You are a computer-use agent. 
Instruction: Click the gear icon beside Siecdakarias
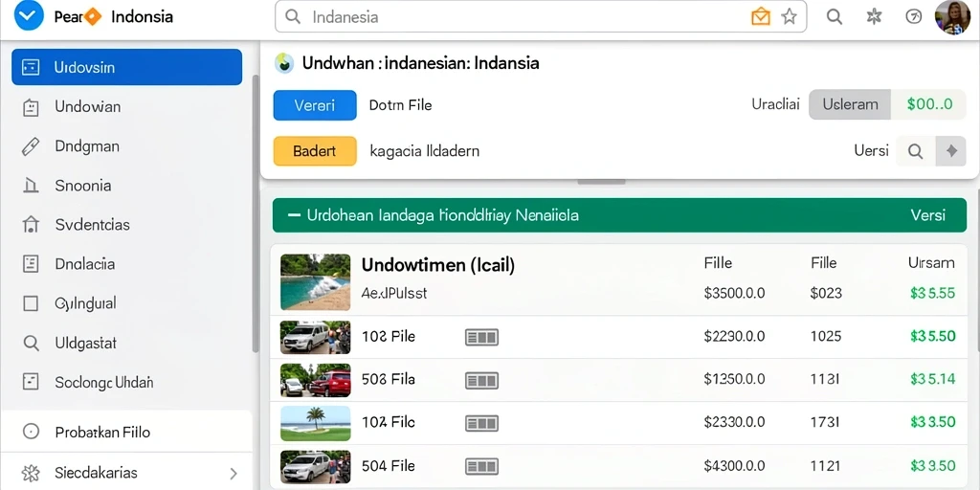(31, 473)
